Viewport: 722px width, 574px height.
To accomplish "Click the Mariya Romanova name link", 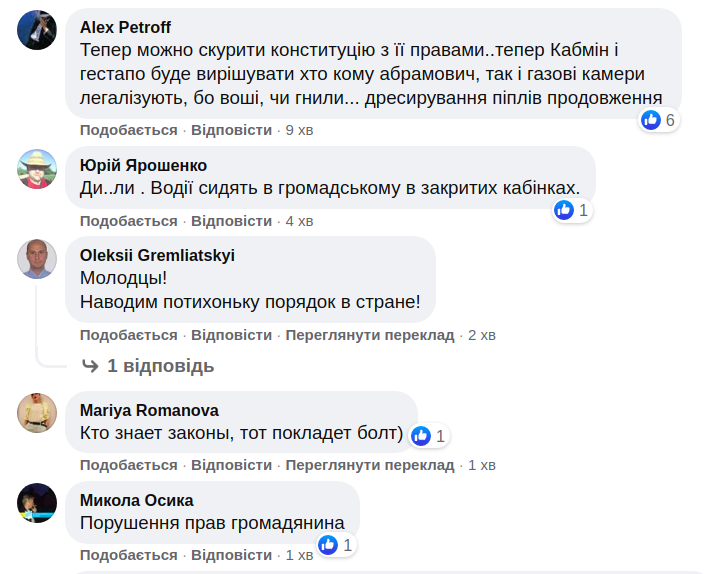I will click(x=149, y=410).
